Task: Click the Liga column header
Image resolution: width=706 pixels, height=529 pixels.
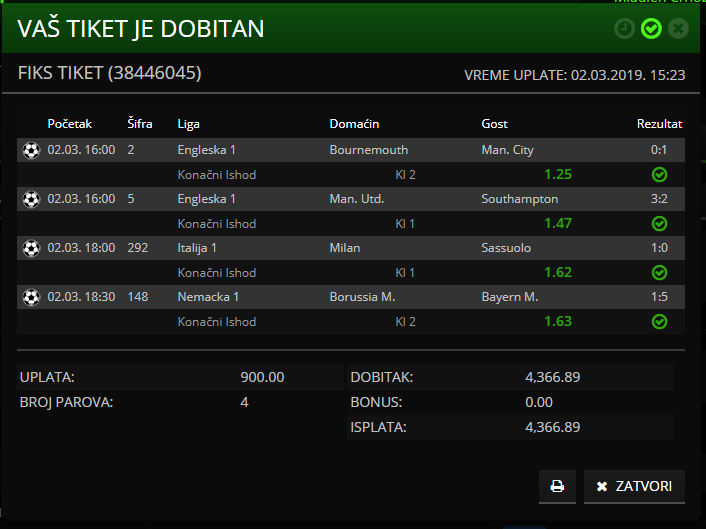Action: click(x=188, y=124)
